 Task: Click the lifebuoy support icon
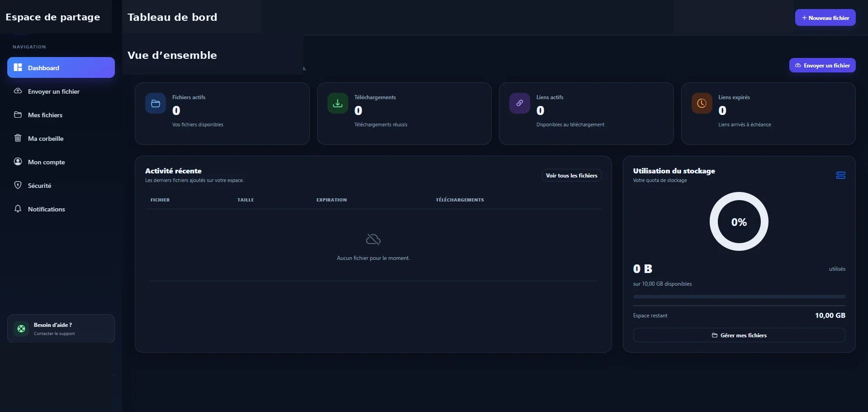[21, 329]
